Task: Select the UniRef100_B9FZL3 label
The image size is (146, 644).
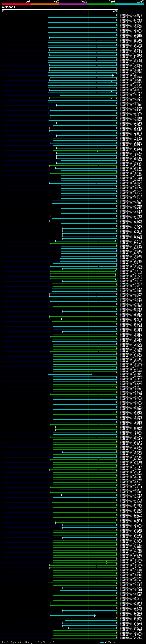Action: pyautogui.click(x=131, y=95)
